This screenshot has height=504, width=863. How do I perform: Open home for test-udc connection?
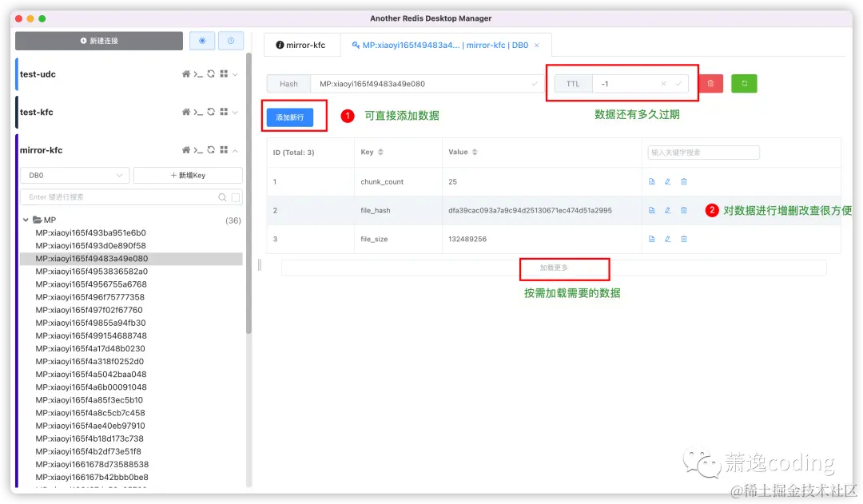[186, 73]
